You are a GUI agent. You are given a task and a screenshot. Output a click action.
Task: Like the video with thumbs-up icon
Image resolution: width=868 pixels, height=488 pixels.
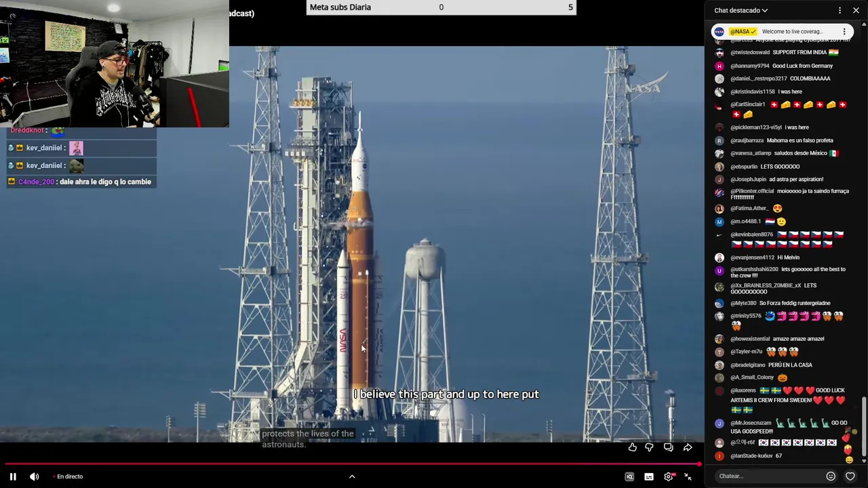coord(632,447)
